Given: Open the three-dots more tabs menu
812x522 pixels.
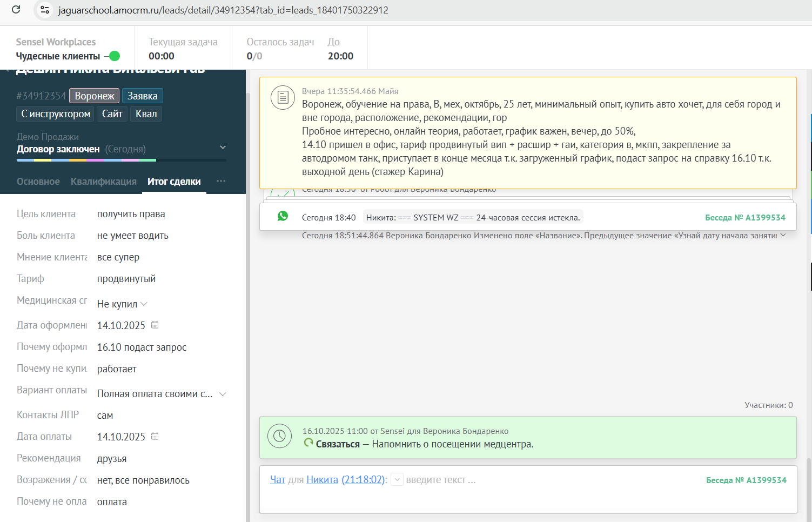Looking at the screenshot, I should [221, 181].
